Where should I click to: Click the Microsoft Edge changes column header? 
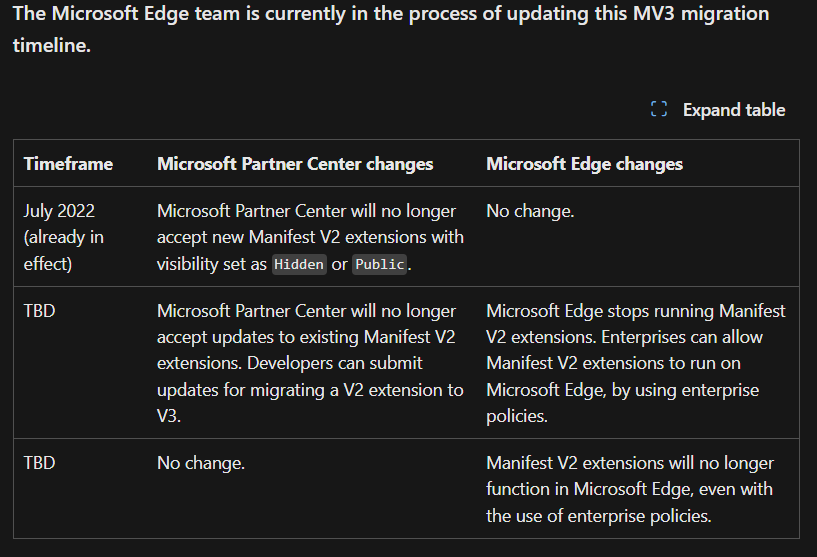pyautogui.click(x=584, y=164)
